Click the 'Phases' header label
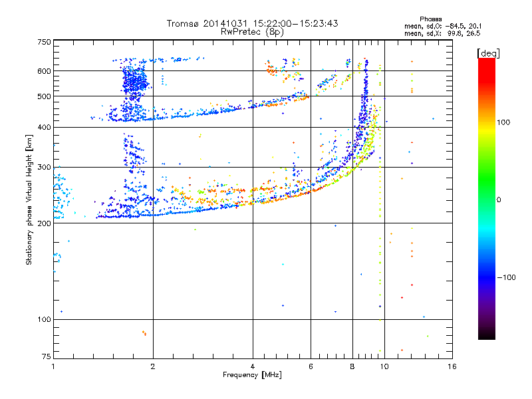The image size is (532, 399). (x=430, y=19)
